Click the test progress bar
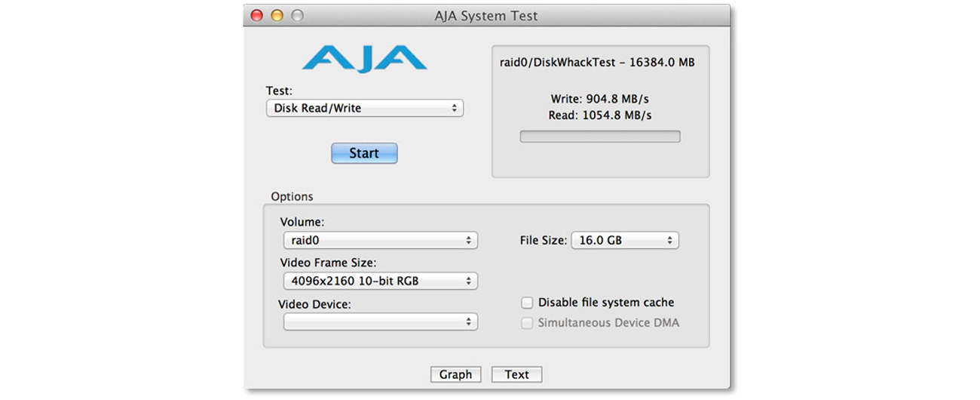 [600, 137]
